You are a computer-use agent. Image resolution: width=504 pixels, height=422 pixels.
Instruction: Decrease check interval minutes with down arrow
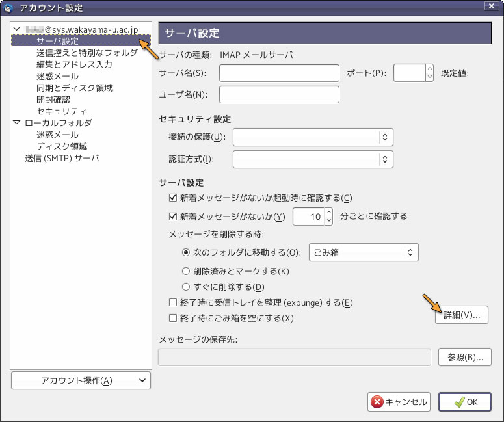[x=328, y=221]
